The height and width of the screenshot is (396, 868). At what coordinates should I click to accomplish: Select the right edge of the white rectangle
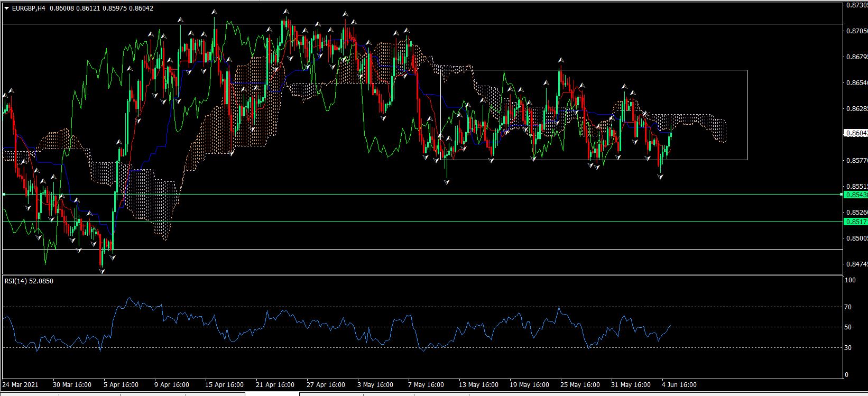point(747,115)
